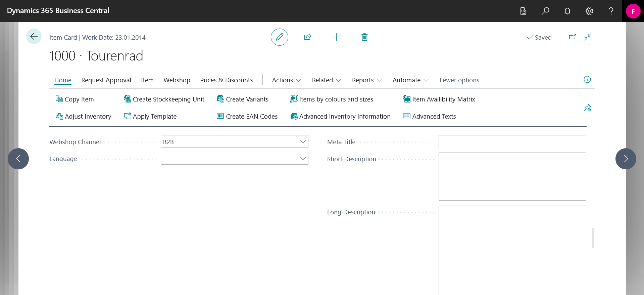Screen dimensions: 644x295
Task: Click the page vertical scrollbar
Action: click(593, 238)
